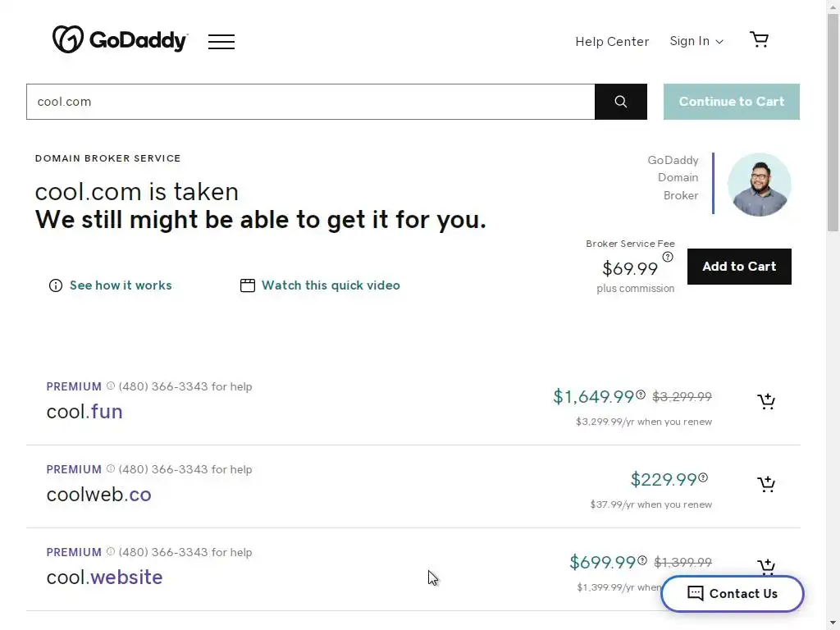
Task: Expand the Sign In dropdown
Action: (x=696, y=41)
